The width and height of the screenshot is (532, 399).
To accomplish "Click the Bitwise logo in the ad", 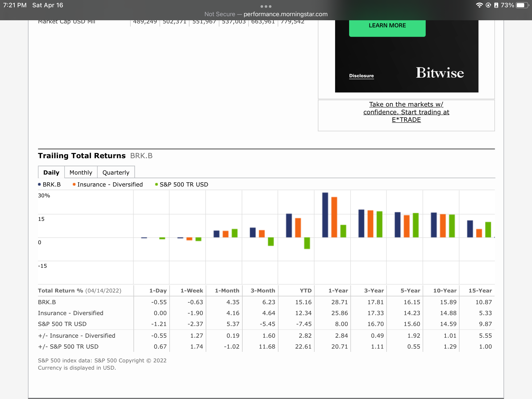I will (440, 73).
